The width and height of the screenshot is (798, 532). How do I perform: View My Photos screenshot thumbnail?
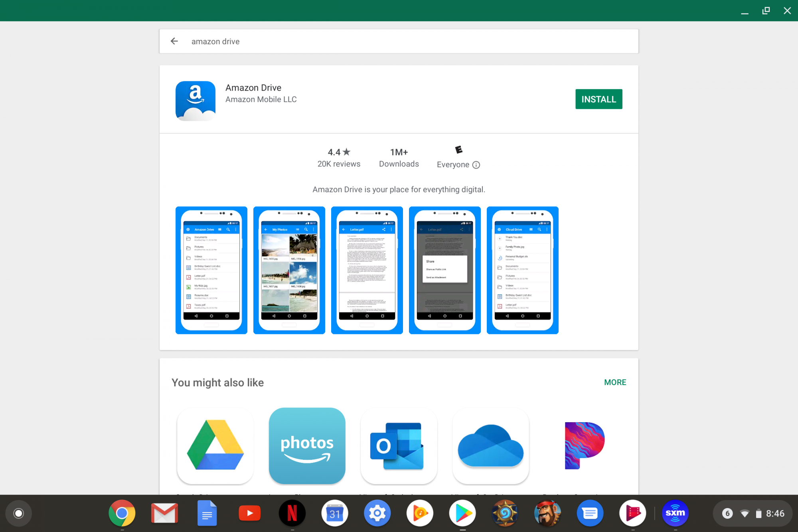[x=289, y=270]
